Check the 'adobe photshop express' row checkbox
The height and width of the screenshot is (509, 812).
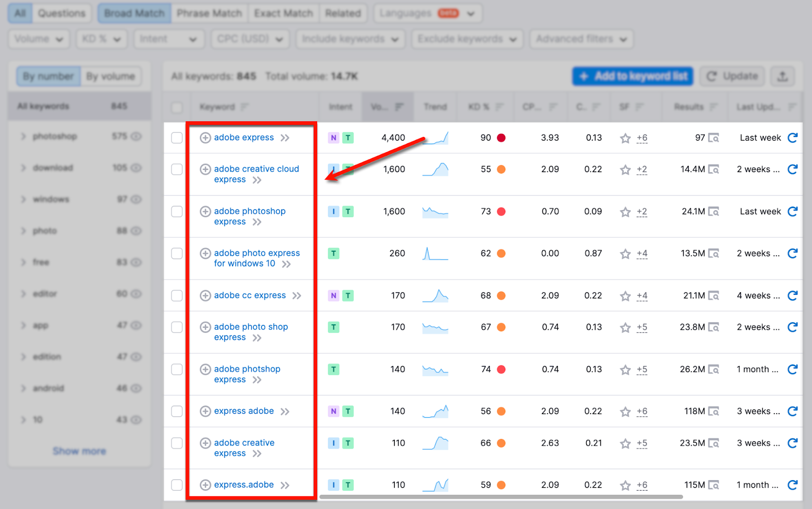coord(177,369)
